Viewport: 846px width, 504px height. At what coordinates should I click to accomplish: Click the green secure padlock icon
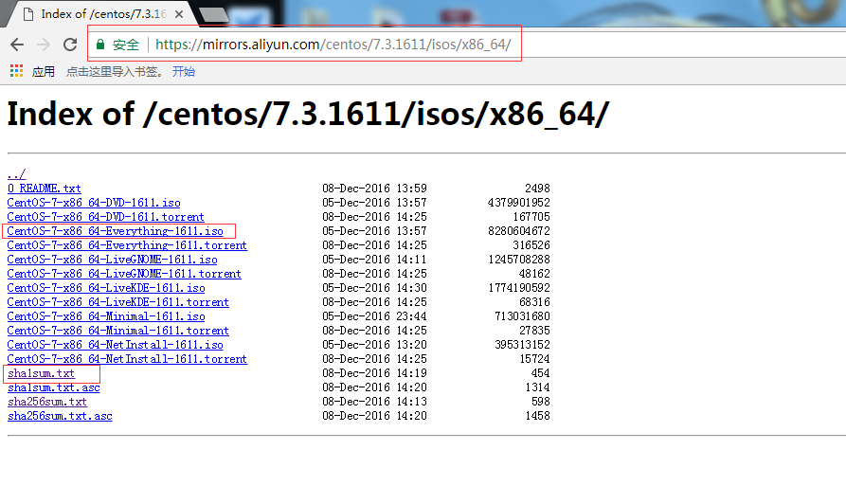99,45
